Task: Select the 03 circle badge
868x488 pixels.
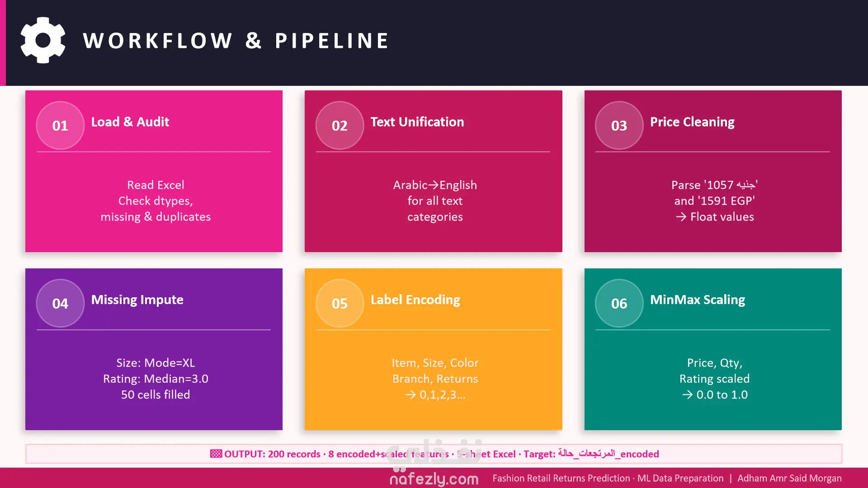Action: pos(619,125)
